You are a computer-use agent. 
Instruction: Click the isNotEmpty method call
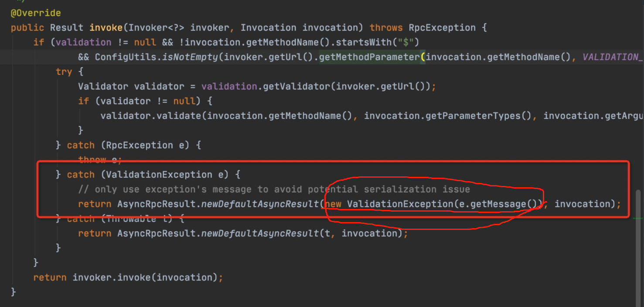[x=190, y=57]
